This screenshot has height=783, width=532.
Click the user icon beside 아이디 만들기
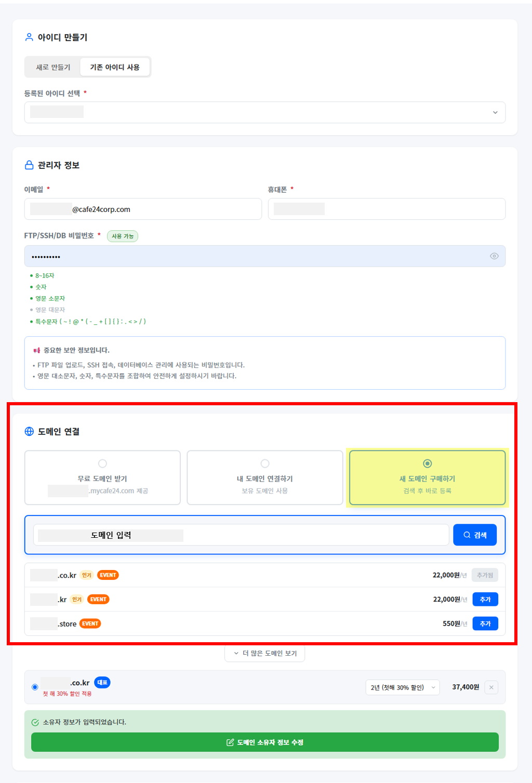[29, 37]
